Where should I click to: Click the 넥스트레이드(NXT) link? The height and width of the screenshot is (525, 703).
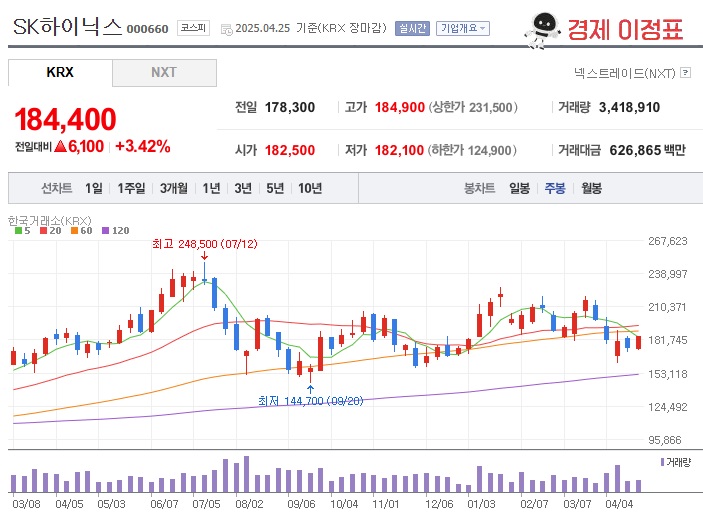pos(625,73)
